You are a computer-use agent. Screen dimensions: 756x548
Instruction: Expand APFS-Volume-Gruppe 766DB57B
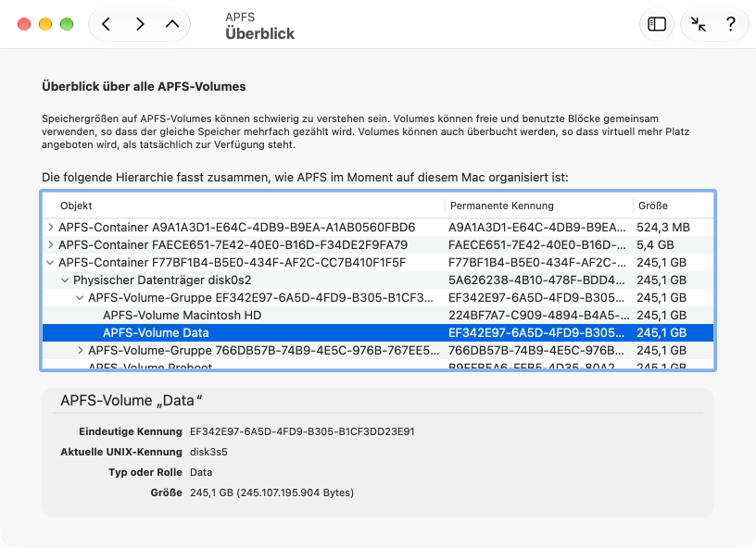(81, 350)
